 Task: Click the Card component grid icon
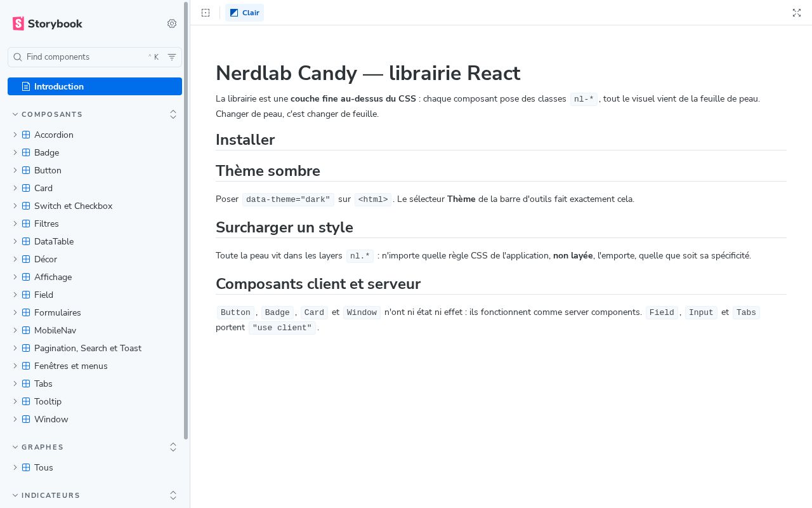(x=26, y=188)
